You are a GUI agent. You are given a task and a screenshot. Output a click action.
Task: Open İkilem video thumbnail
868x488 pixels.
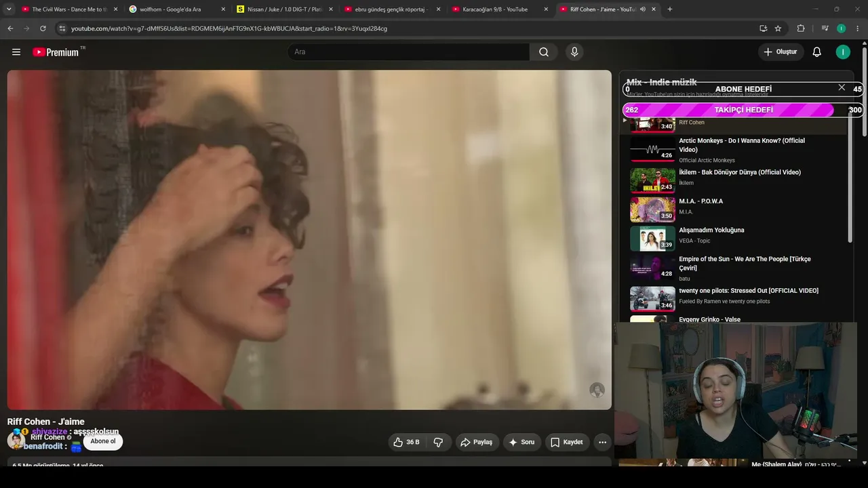652,180
